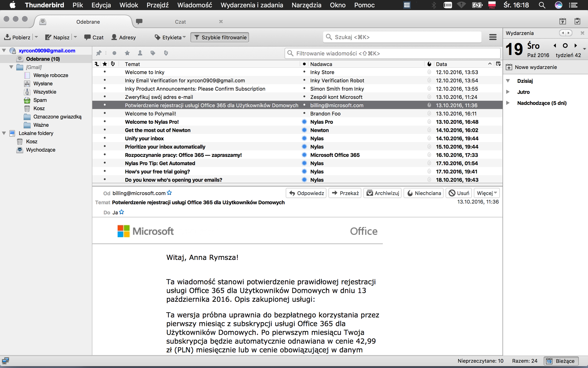Screen dimensions: 588x368
Task: Click the Filtrowanie wiadomości filter field
Action: 393,53
